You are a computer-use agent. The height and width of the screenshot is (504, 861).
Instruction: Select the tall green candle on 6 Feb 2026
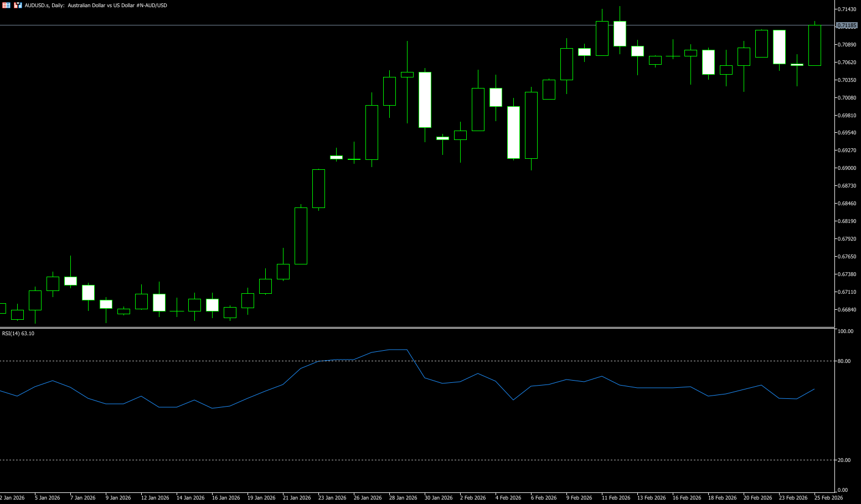pos(531,125)
